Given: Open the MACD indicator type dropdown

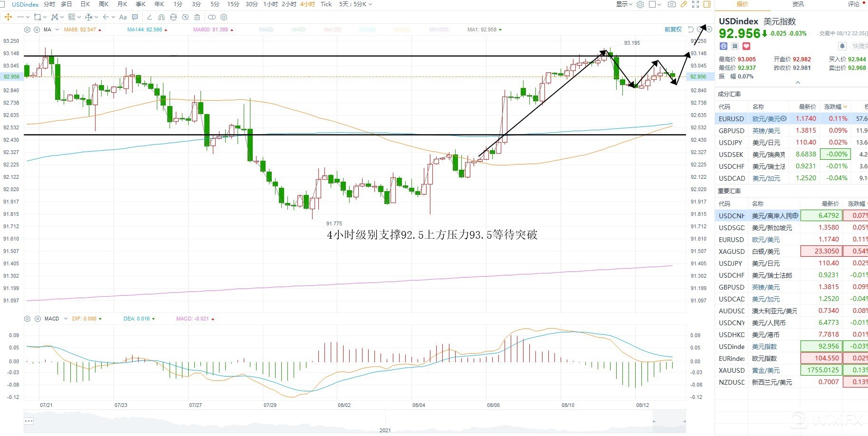Looking at the screenshot, I should tap(66, 319).
